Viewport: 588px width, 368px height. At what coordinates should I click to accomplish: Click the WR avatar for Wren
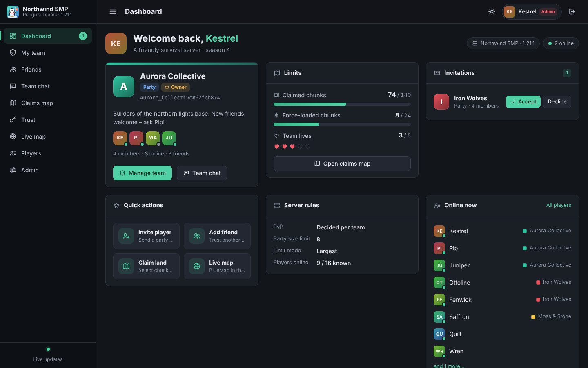pyautogui.click(x=439, y=351)
